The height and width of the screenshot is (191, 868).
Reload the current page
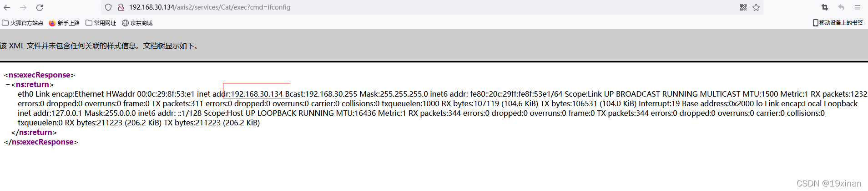tap(40, 7)
